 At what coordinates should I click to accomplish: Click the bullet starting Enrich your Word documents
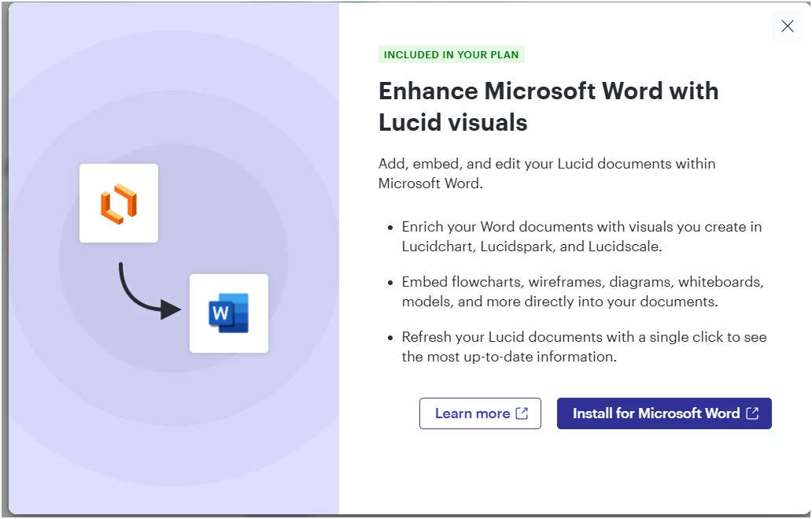click(x=581, y=236)
